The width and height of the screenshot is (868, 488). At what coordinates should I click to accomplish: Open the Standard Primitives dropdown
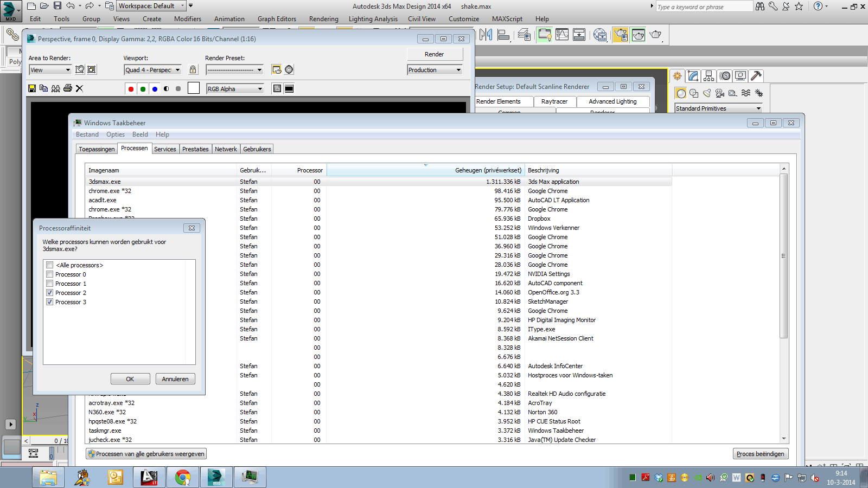pos(719,108)
